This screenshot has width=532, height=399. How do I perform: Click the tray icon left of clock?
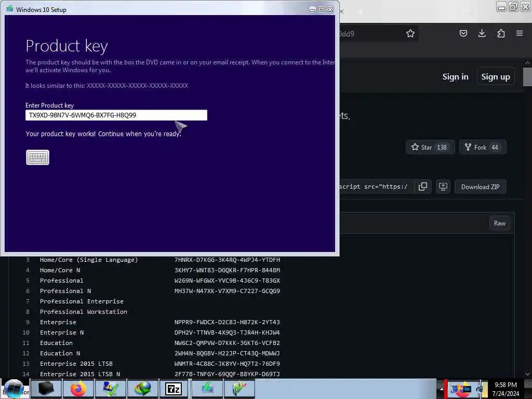point(479,389)
